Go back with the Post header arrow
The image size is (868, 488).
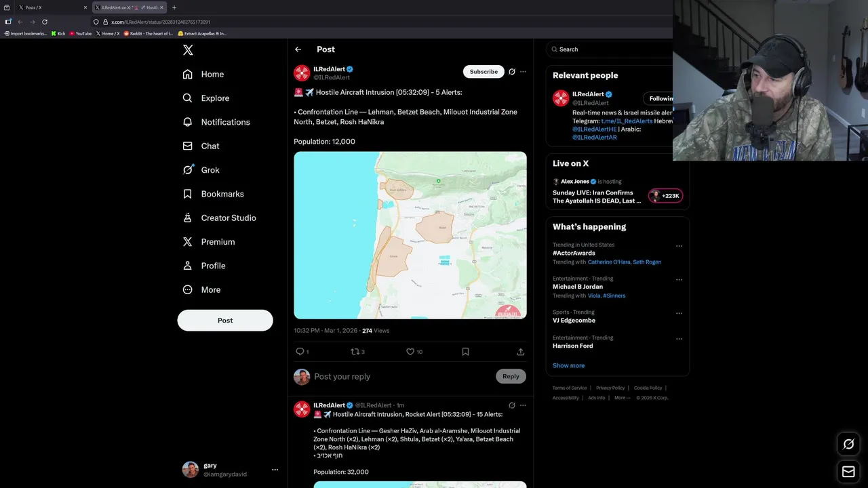pyautogui.click(x=298, y=49)
